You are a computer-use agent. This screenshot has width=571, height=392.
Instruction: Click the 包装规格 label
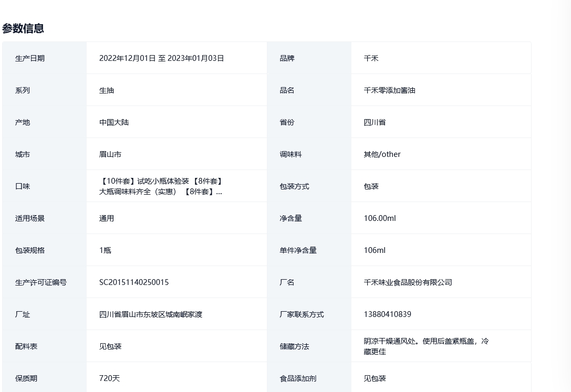[x=30, y=250]
